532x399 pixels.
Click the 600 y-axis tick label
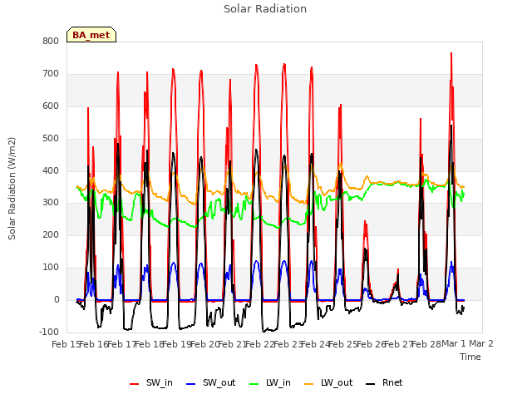tap(51, 106)
